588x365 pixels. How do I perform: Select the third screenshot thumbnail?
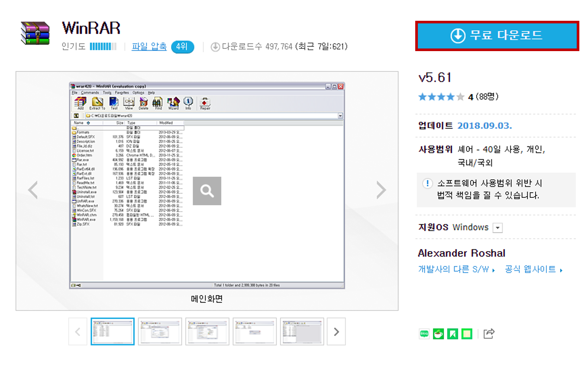pos(207,332)
